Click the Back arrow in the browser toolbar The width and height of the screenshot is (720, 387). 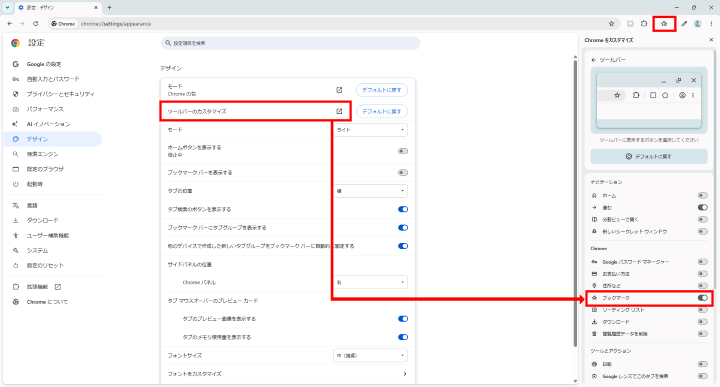tap(10, 23)
